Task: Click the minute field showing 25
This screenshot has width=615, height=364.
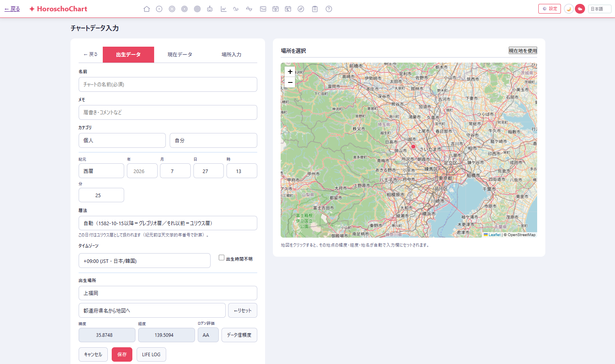Action: [101, 195]
